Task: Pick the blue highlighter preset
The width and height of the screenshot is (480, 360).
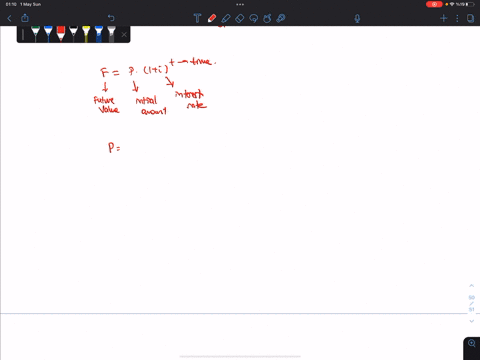Action: click(x=99, y=34)
